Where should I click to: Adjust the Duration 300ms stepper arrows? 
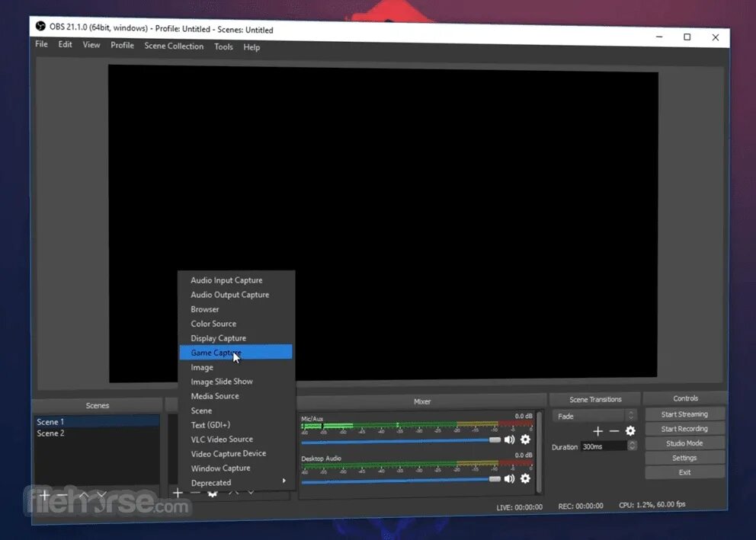pyautogui.click(x=632, y=446)
